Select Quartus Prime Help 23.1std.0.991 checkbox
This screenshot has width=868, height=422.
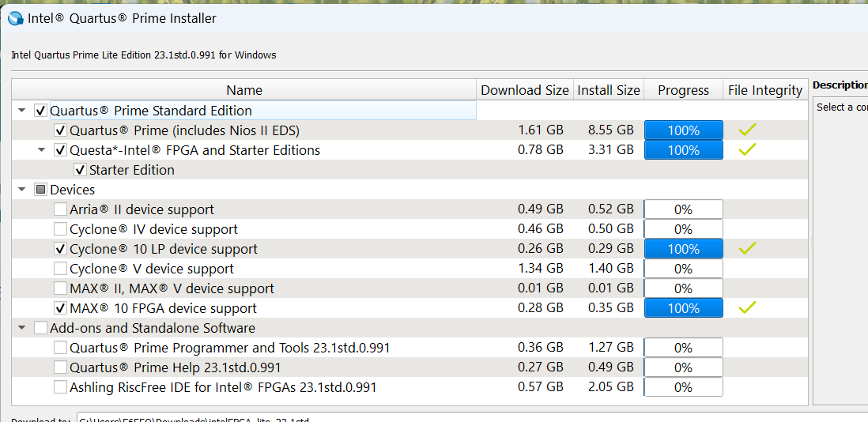click(61, 367)
